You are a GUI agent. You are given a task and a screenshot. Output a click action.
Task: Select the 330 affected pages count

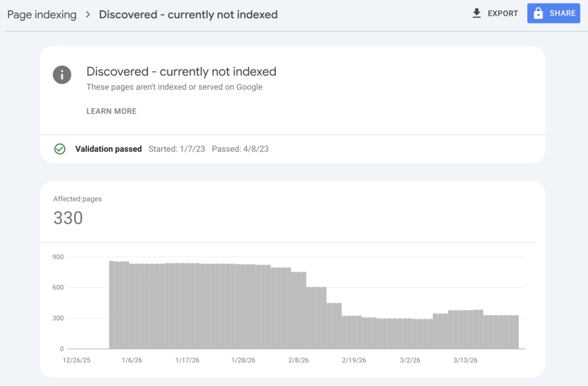click(68, 218)
